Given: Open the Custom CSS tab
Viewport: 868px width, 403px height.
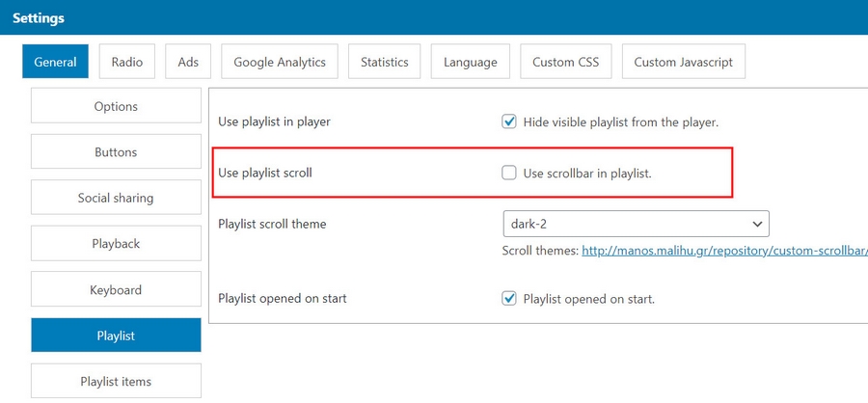Looking at the screenshot, I should coord(566,62).
